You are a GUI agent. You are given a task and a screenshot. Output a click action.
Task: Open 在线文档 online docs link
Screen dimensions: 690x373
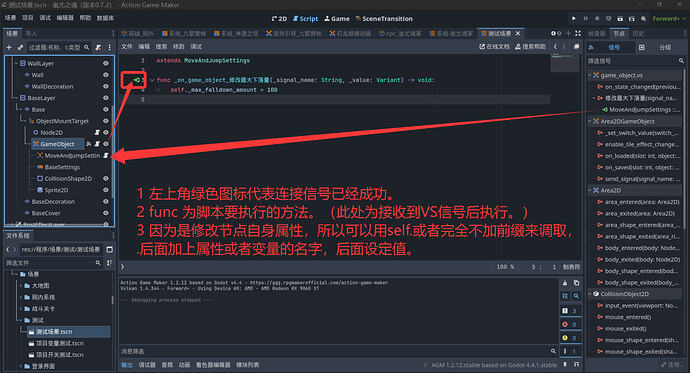[x=494, y=47]
